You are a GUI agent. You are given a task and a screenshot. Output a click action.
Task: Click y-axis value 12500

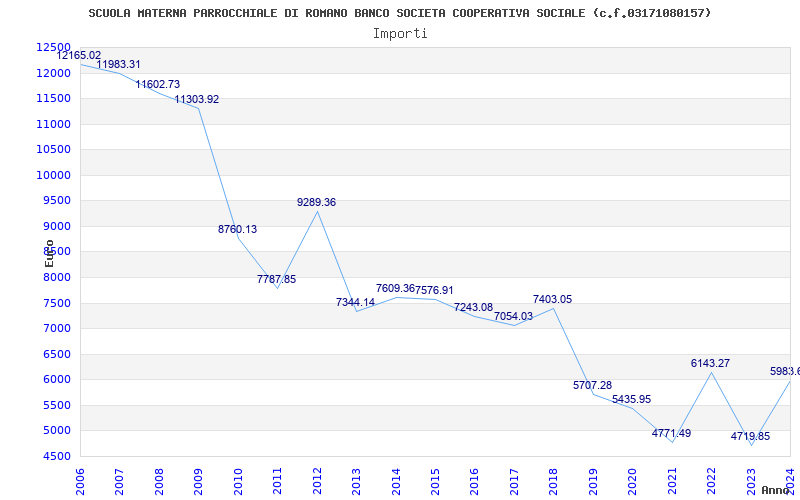53,47
